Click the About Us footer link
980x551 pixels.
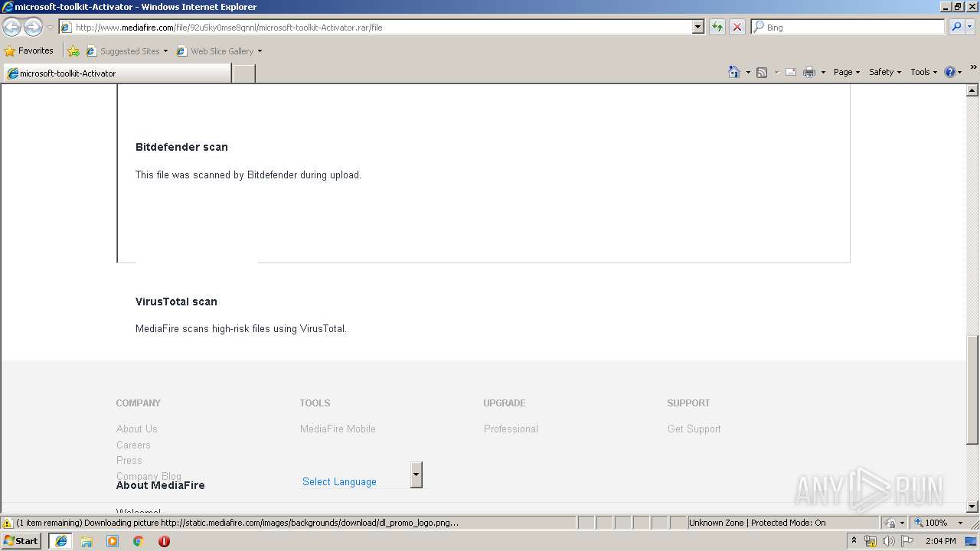coord(137,429)
